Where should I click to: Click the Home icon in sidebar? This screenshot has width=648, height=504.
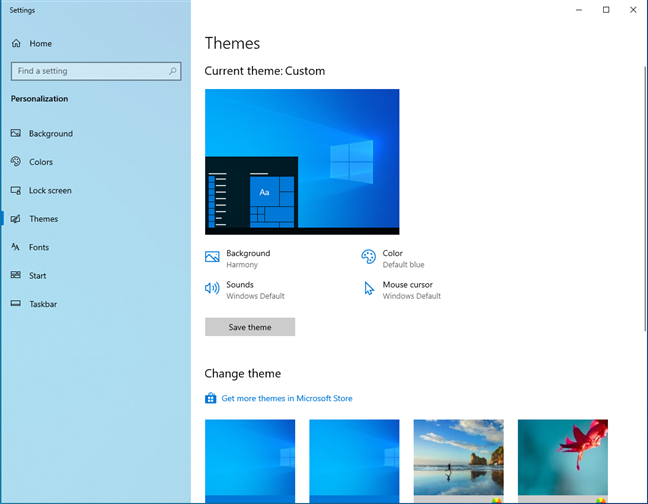pyautogui.click(x=16, y=43)
